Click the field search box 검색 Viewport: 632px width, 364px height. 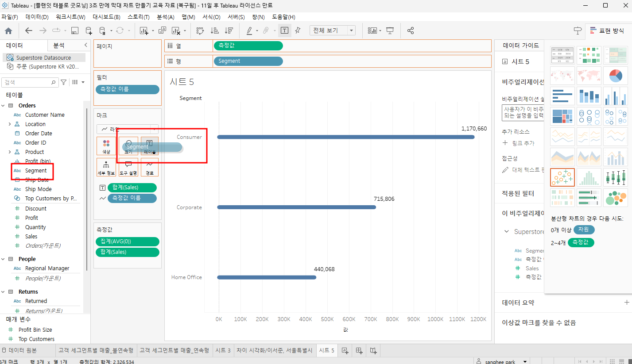tap(30, 82)
